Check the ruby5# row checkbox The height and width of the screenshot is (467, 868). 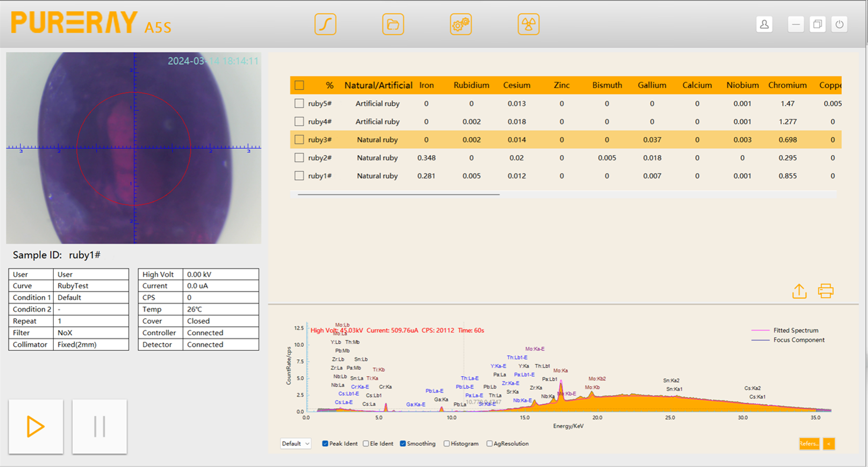click(x=299, y=103)
